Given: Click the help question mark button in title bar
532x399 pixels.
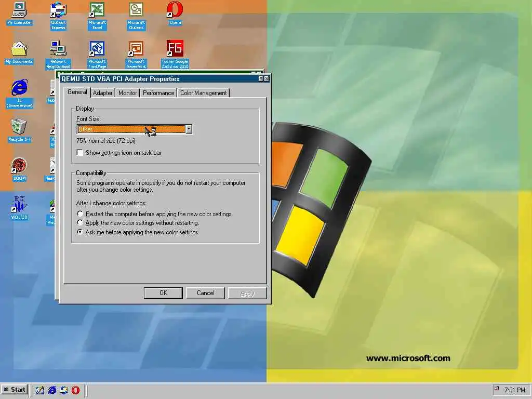Looking at the screenshot, I should [x=261, y=79].
